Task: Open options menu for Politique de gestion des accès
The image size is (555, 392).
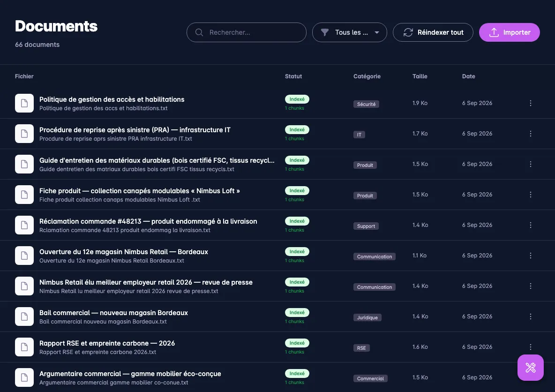Action: (530, 103)
